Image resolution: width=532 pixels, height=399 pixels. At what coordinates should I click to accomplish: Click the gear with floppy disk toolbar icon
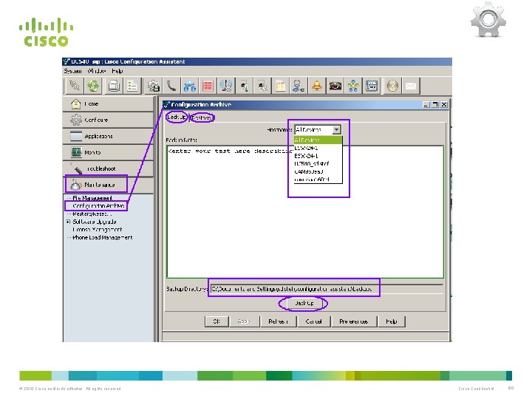coord(153,86)
